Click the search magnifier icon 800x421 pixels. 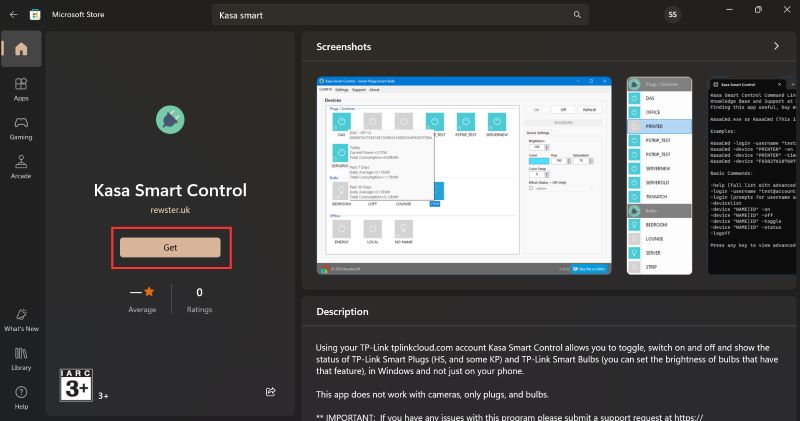click(577, 15)
